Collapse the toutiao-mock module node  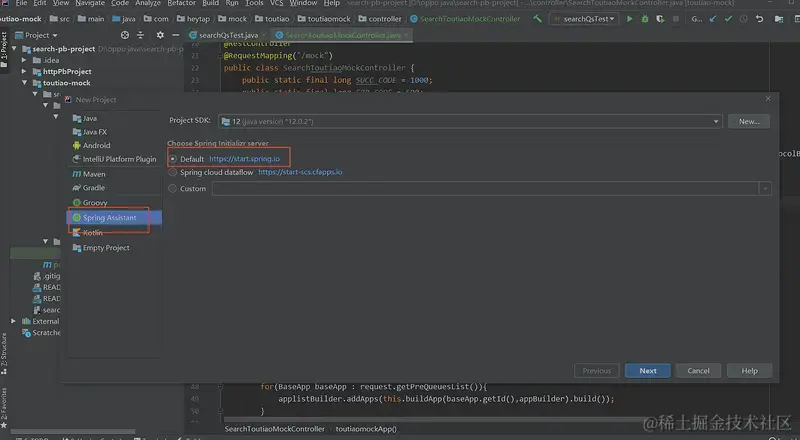tap(24, 83)
